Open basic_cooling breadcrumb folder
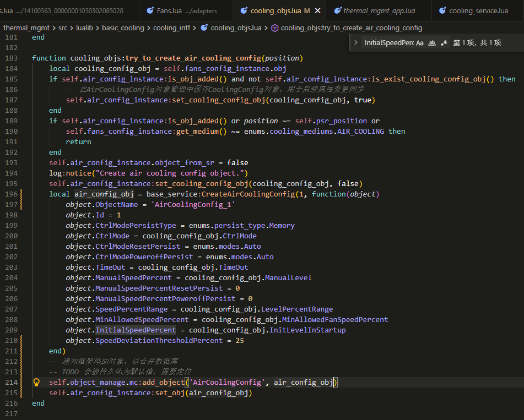Image resolution: width=524 pixels, height=420 pixels. click(123, 28)
